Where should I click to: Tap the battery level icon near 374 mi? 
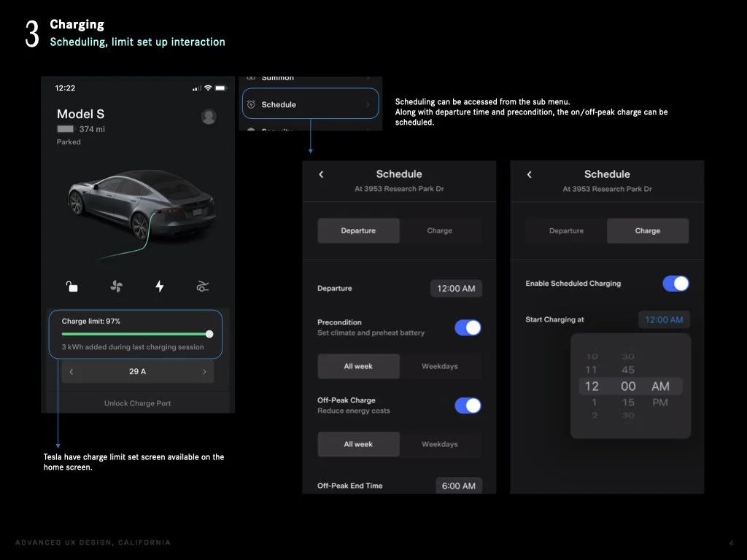click(66, 129)
